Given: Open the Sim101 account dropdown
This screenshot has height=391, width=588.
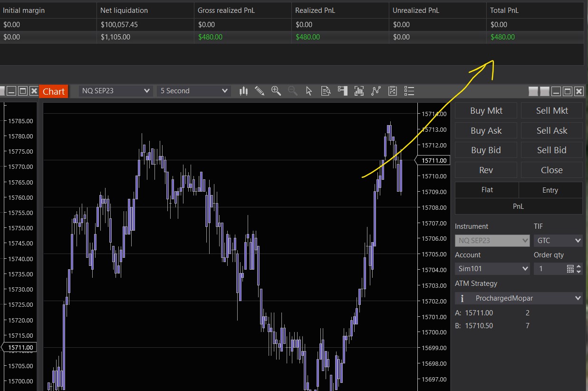Looking at the screenshot, I should pos(492,269).
